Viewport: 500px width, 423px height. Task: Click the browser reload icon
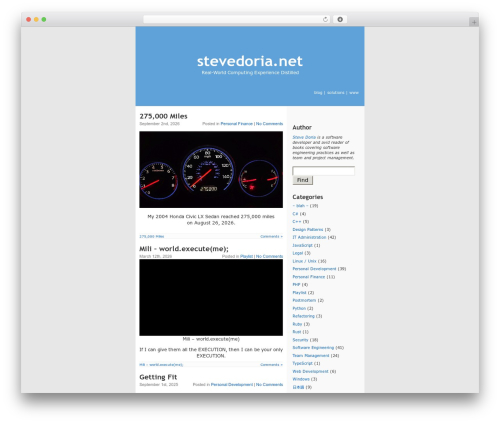[325, 20]
